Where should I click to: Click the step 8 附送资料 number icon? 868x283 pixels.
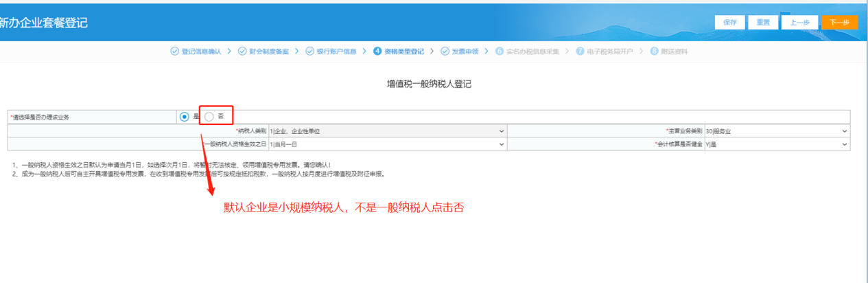[654, 52]
